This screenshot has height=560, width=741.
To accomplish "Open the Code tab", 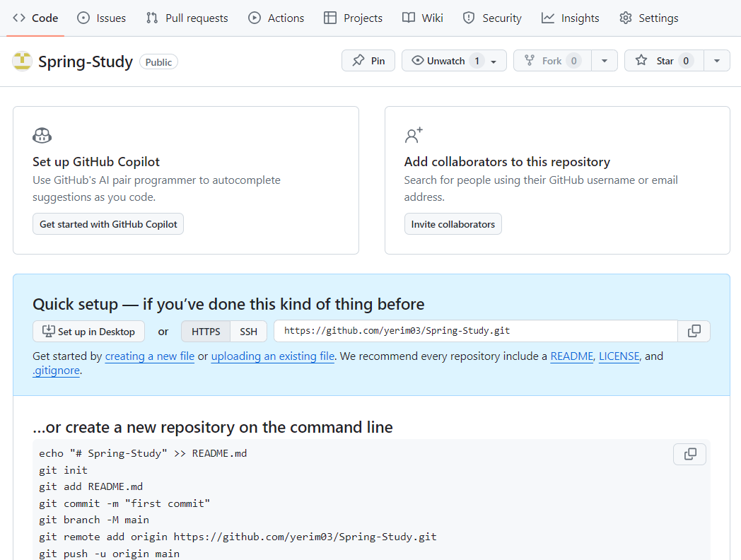I will 35,18.
